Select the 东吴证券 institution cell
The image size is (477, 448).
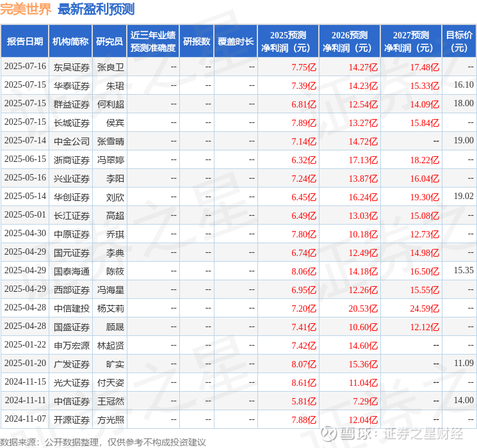click(x=72, y=67)
